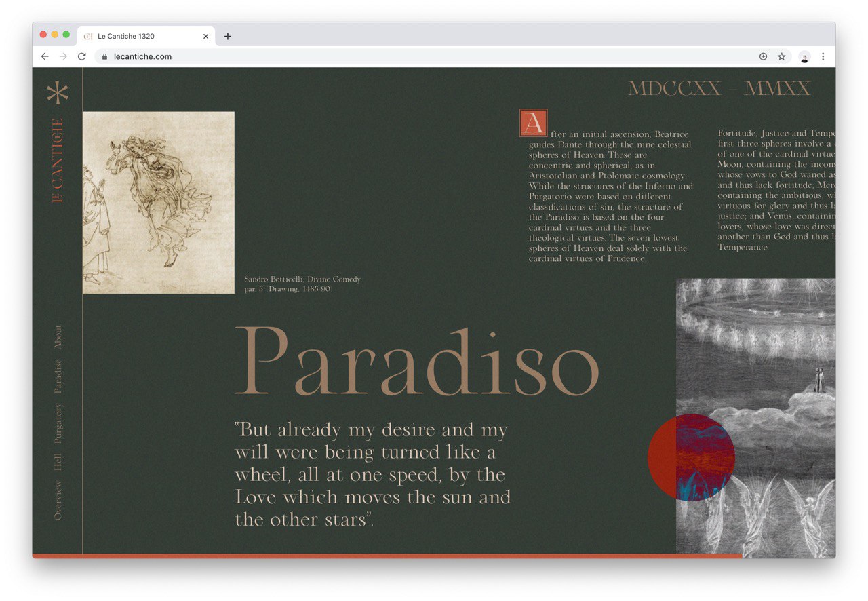
Task: Select the Le Cantiche 1320 tab
Action: pos(146,37)
